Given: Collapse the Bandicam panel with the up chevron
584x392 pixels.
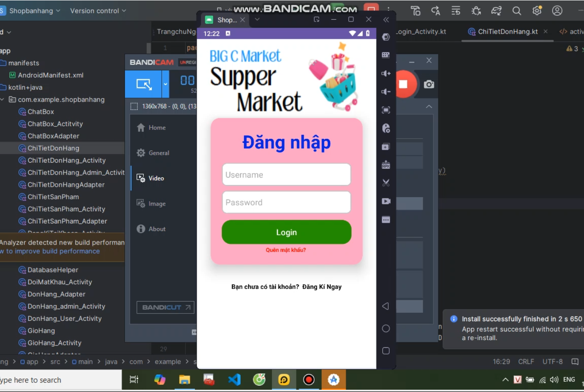Looking at the screenshot, I should pos(429,107).
